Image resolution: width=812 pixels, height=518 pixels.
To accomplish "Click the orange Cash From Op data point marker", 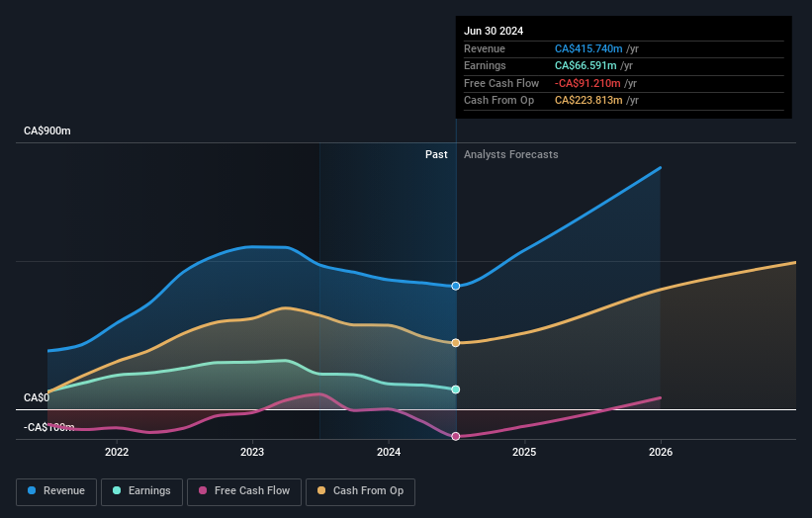I will point(456,343).
